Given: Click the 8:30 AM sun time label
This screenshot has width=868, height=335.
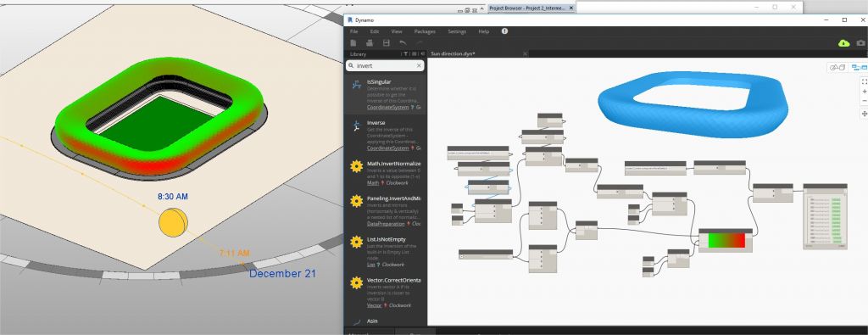Looking at the screenshot, I should [x=173, y=196].
